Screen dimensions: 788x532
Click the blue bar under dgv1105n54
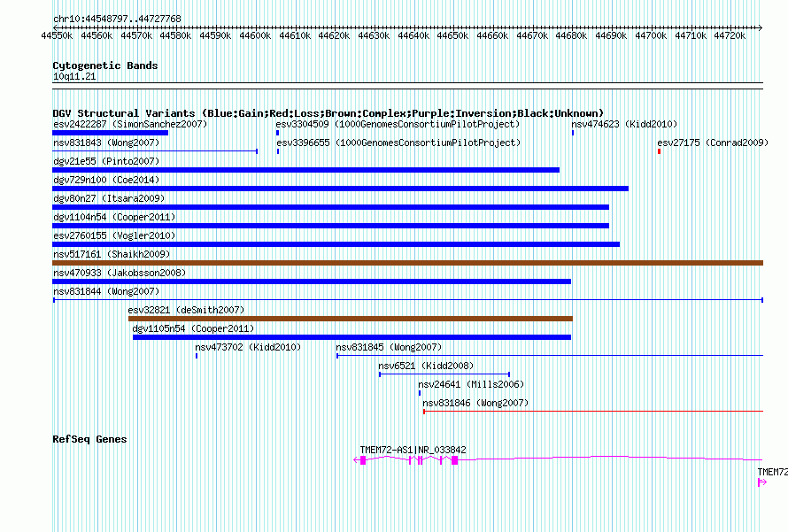click(x=352, y=337)
